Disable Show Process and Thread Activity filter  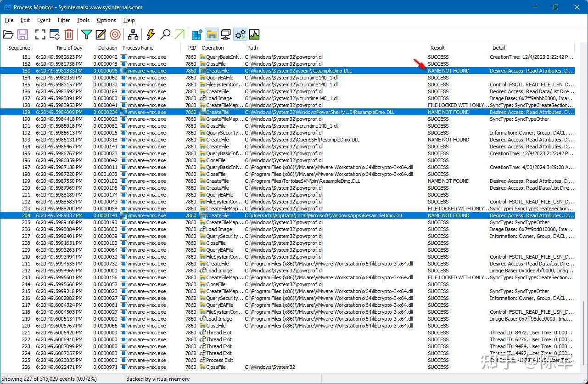point(240,34)
